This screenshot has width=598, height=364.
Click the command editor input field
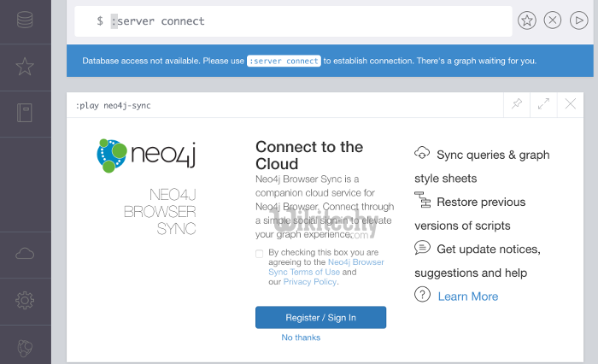[x=293, y=21]
